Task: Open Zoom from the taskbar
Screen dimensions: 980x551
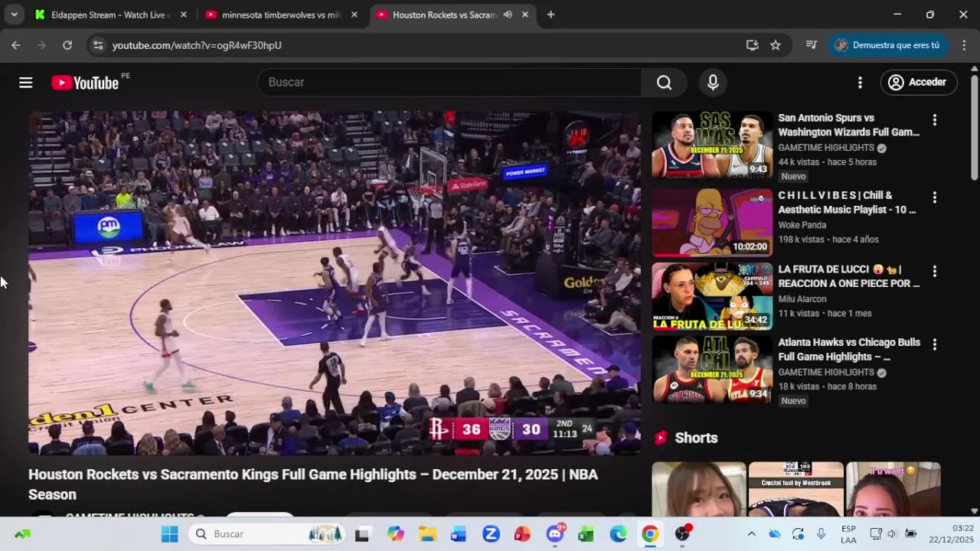Action: (491, 534)
